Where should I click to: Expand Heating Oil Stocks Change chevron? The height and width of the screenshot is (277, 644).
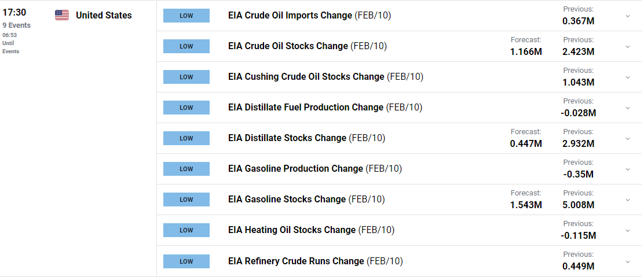[x=628, y=231]
